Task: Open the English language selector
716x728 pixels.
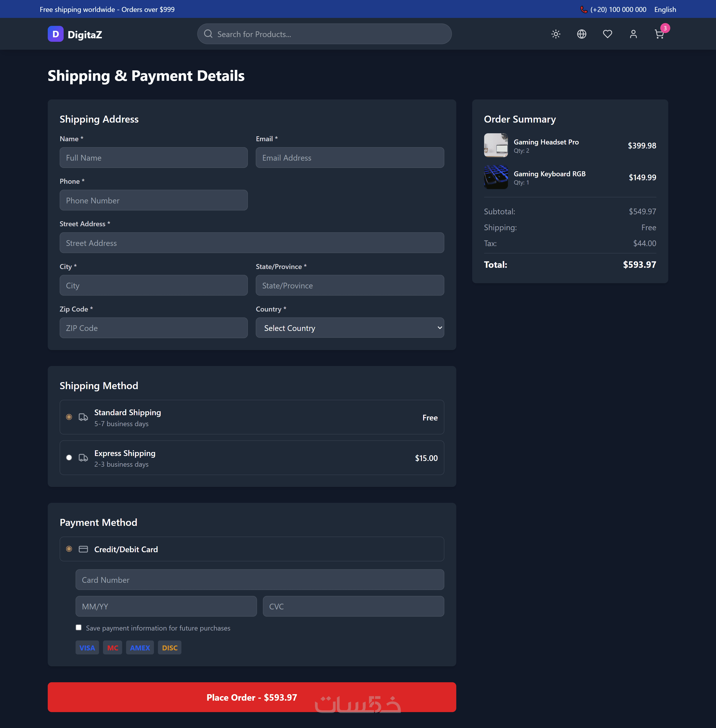Action: point(665,9)
